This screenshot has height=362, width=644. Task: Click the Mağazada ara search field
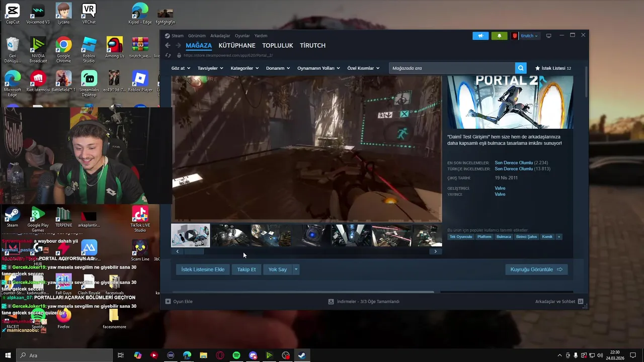452,68
